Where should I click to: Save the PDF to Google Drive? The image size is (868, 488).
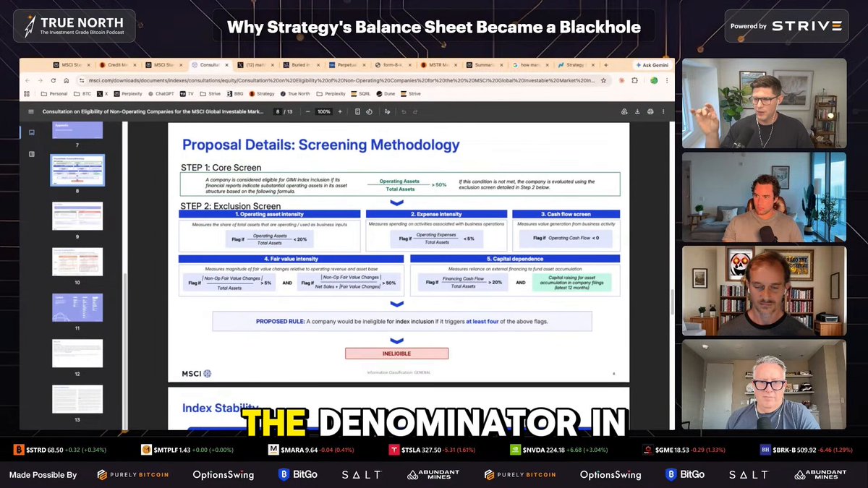tap(624, 111)
